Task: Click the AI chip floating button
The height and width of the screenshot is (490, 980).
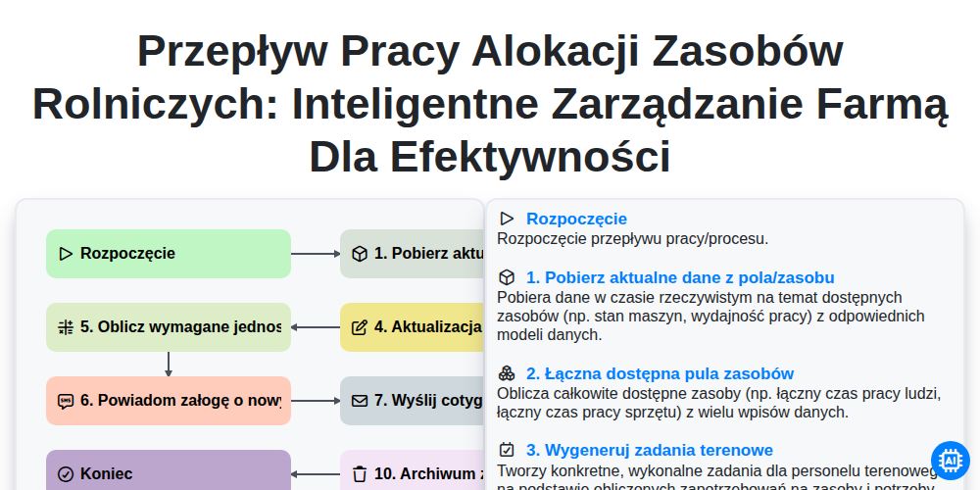Action: point(950,461)
